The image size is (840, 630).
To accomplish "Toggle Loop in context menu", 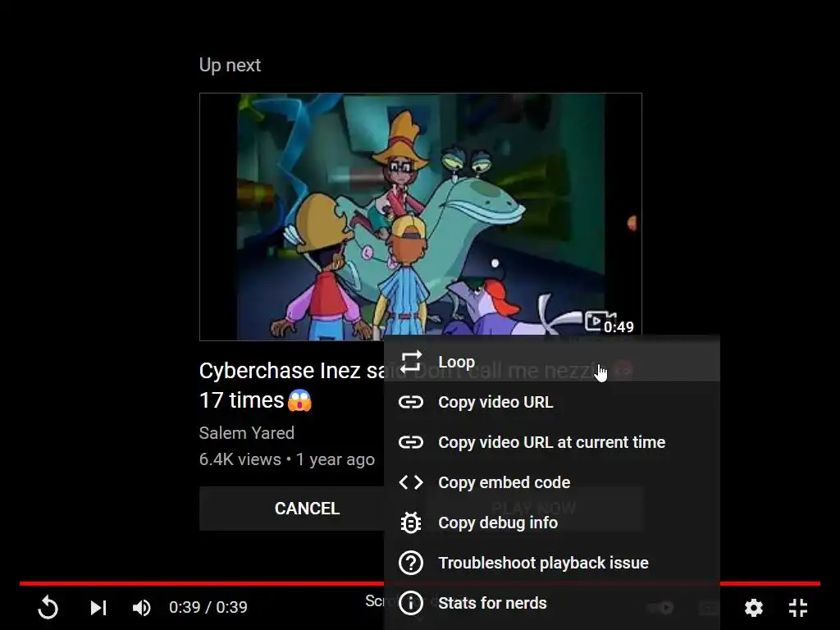I will click(x=552, y=362).
